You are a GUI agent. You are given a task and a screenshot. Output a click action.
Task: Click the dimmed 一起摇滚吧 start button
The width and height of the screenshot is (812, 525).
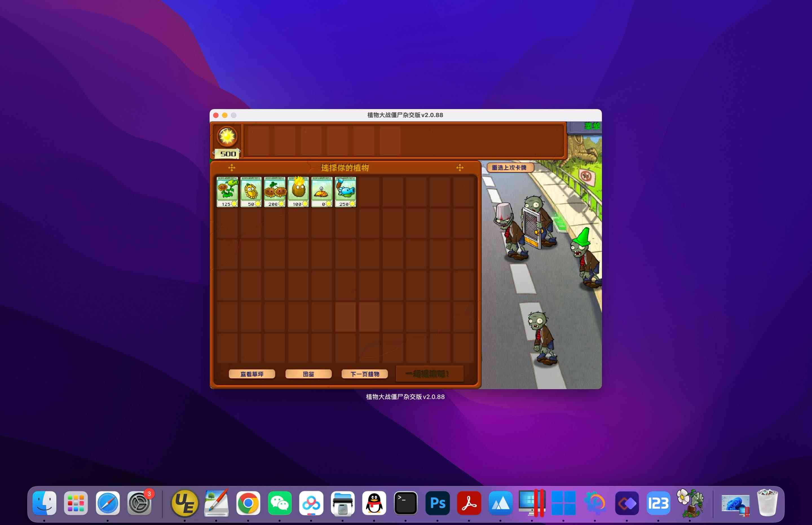click(x=429, y=374)
